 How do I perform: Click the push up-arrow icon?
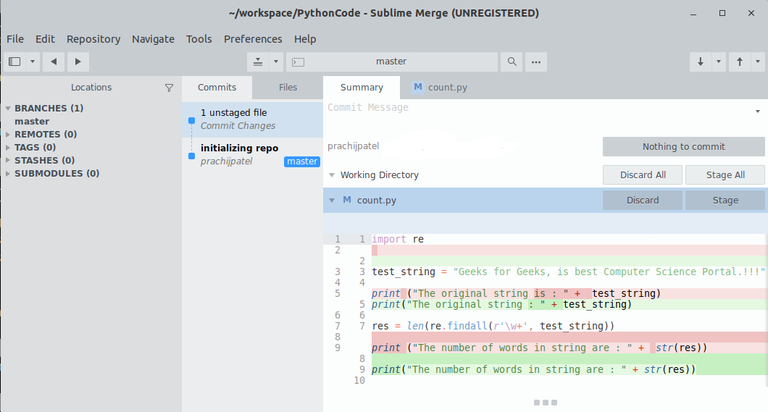[x=740, y=62]
